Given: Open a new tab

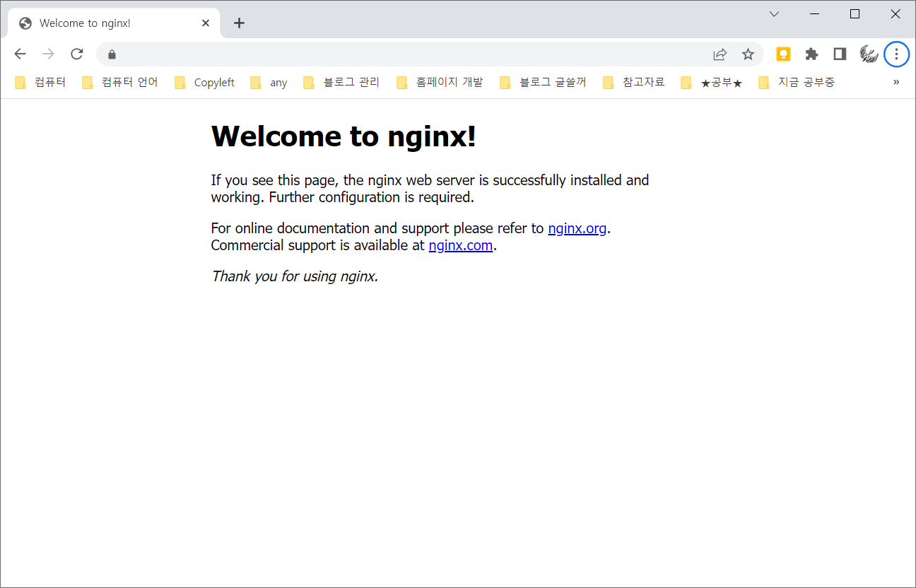Looking at the screenshot, I should click(x=239, y=23).
